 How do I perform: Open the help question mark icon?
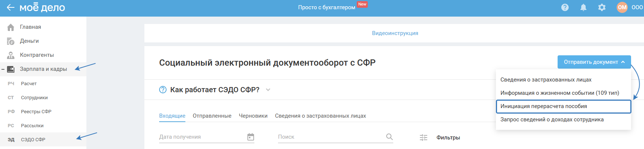pos(565,7)
